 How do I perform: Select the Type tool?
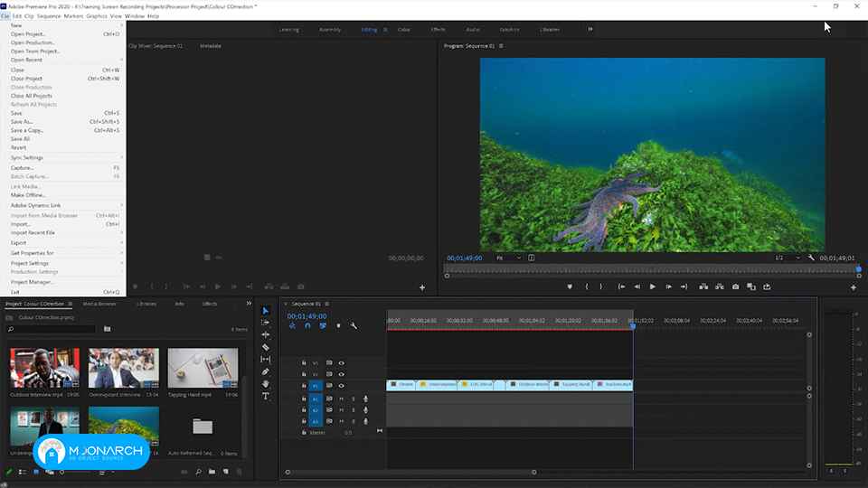pyautogui.click(x=266, y=396)
